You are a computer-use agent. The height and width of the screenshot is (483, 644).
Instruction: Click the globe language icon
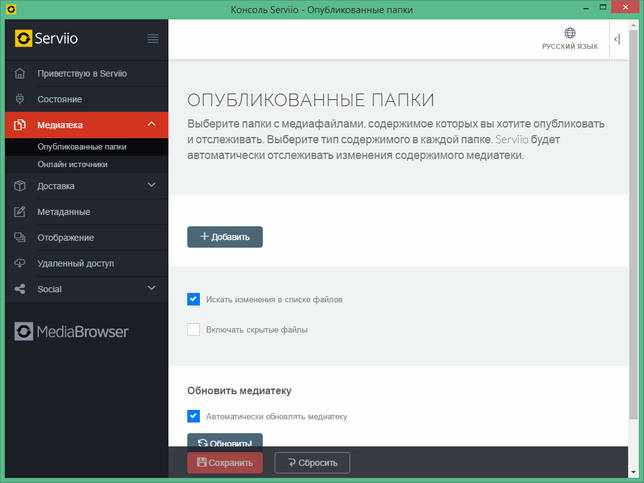[x=570, y=32]
